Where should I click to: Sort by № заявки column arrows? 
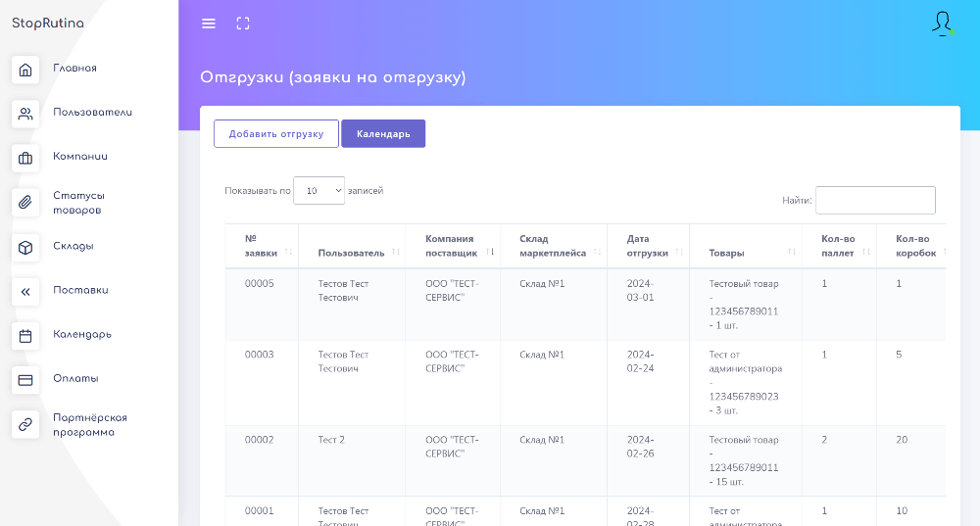point(288,252)
